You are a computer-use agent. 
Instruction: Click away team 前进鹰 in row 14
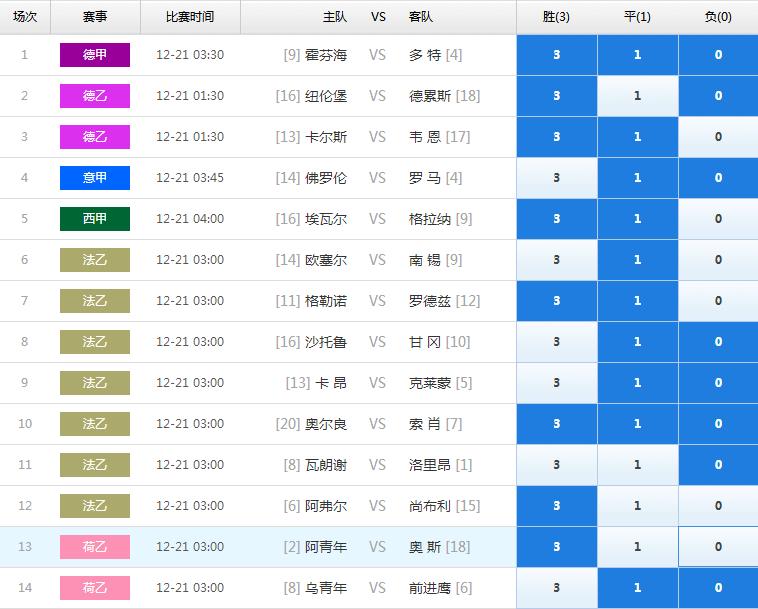click(430, 588)
